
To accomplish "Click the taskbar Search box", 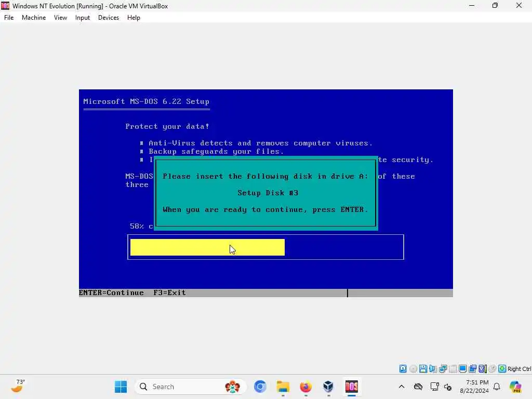I will tap(190, 387).
